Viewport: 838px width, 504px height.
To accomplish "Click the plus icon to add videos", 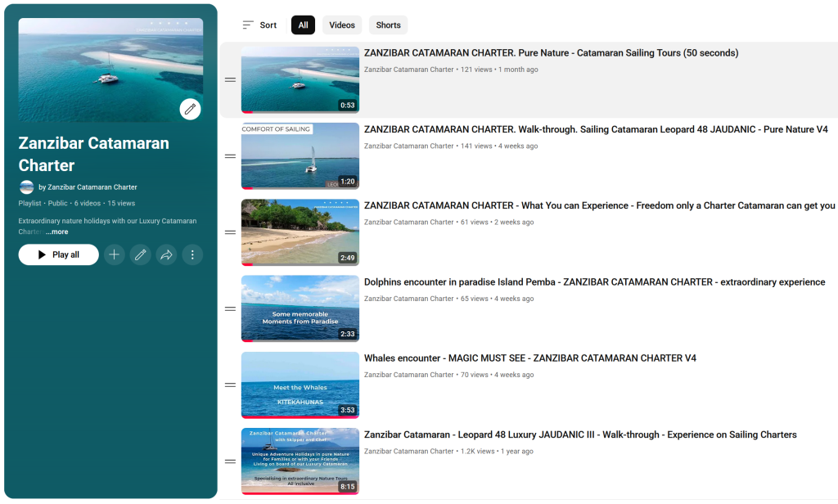I will [114, 255].
